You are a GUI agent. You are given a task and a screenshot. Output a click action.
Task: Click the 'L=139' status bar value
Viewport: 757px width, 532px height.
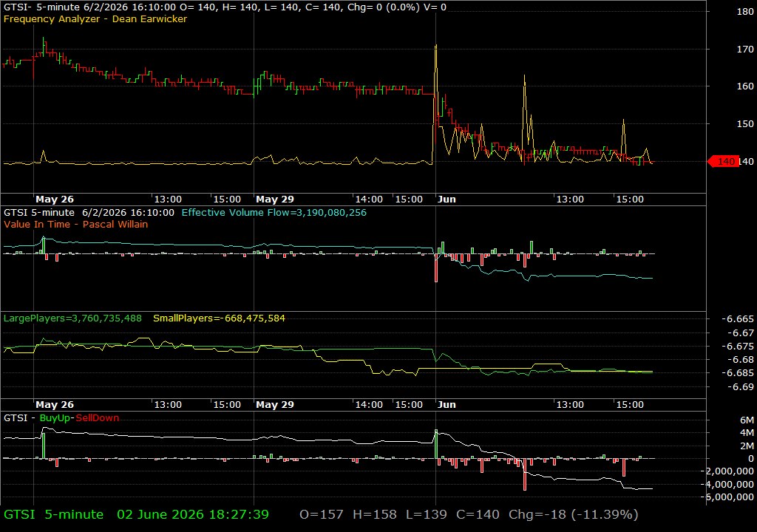point(427,514)
